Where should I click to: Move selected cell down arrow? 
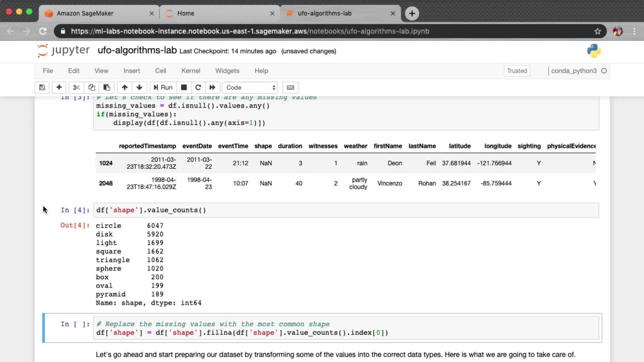point(140,87)
